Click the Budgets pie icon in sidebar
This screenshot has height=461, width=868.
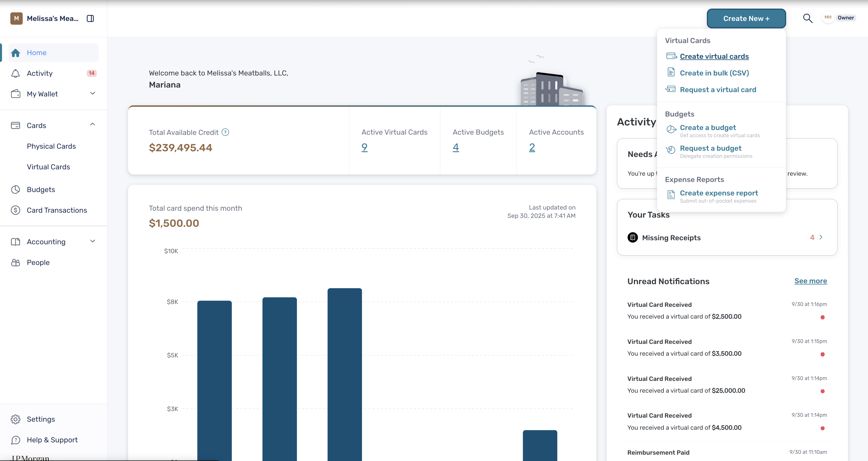[x=16, y=189]
